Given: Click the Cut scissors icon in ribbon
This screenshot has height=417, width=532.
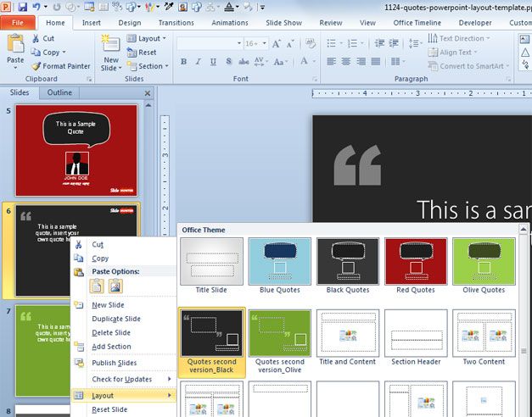Looking at the screenshot, I should [x=36, y=38].
